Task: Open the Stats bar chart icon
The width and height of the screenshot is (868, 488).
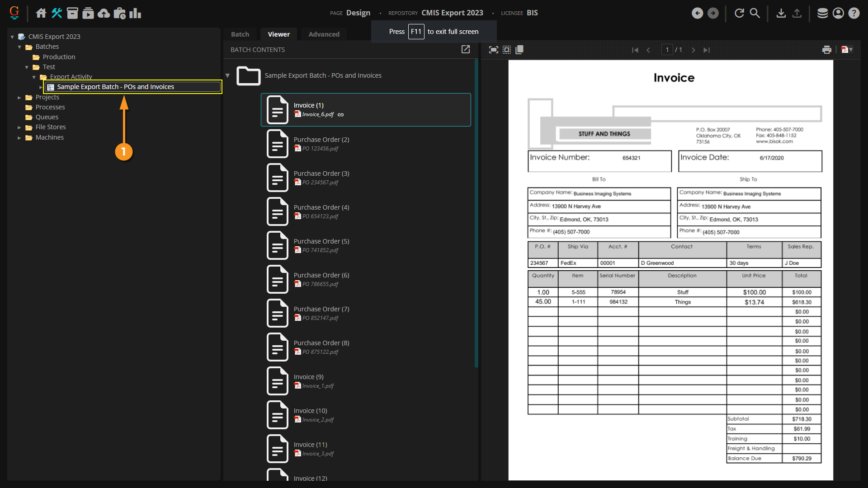Action: point(135,13)
